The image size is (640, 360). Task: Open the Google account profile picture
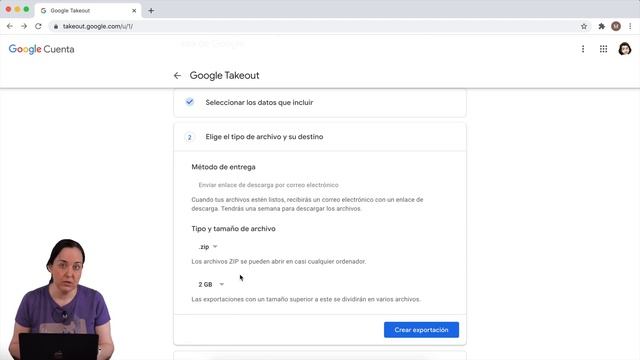(x=624, y=49)
